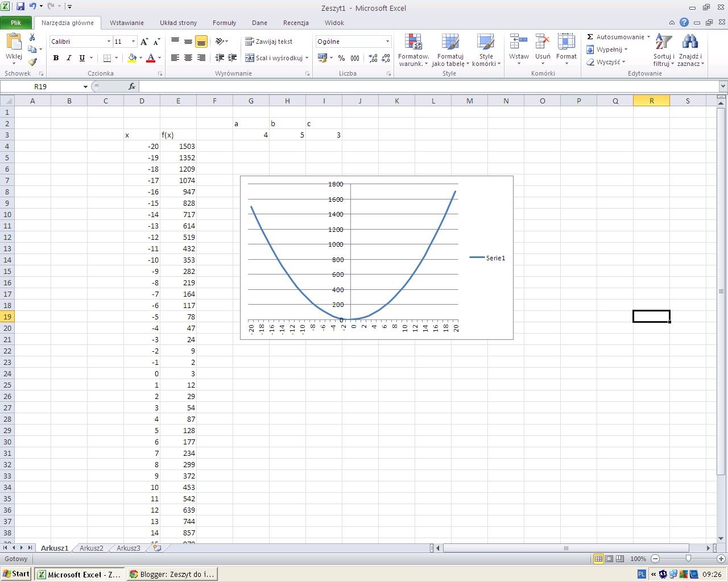
Task: Open the Calibri font name dropdown
Action: click(x=109, y=41)
